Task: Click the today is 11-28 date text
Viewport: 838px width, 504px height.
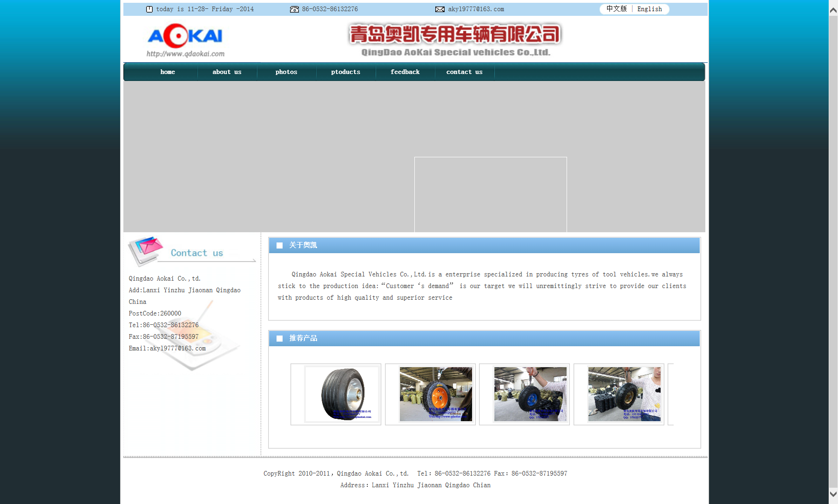Action: pyautogui.click(x=205, y=9)
